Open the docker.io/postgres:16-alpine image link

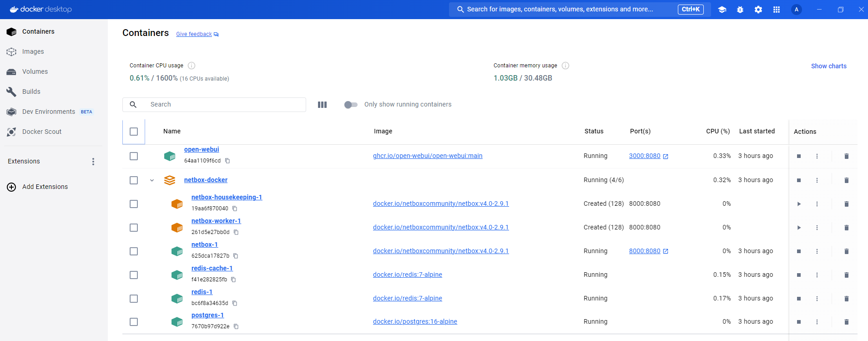coord(415,321)
